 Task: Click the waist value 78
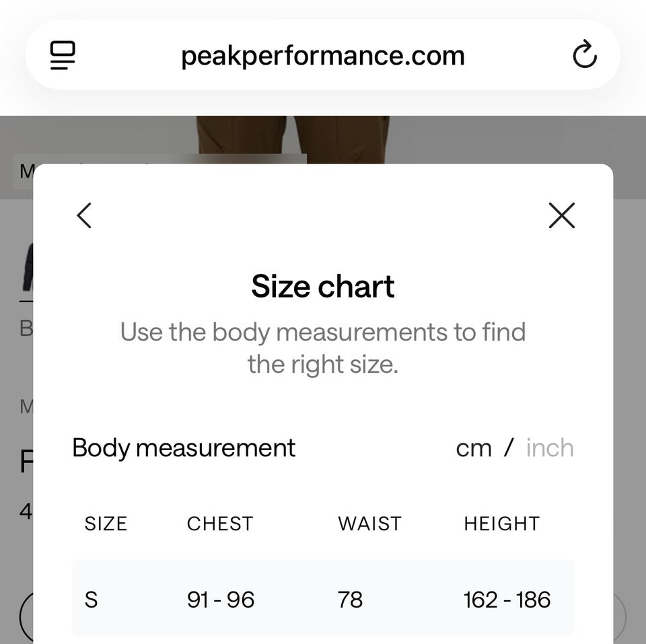(350, 599)
